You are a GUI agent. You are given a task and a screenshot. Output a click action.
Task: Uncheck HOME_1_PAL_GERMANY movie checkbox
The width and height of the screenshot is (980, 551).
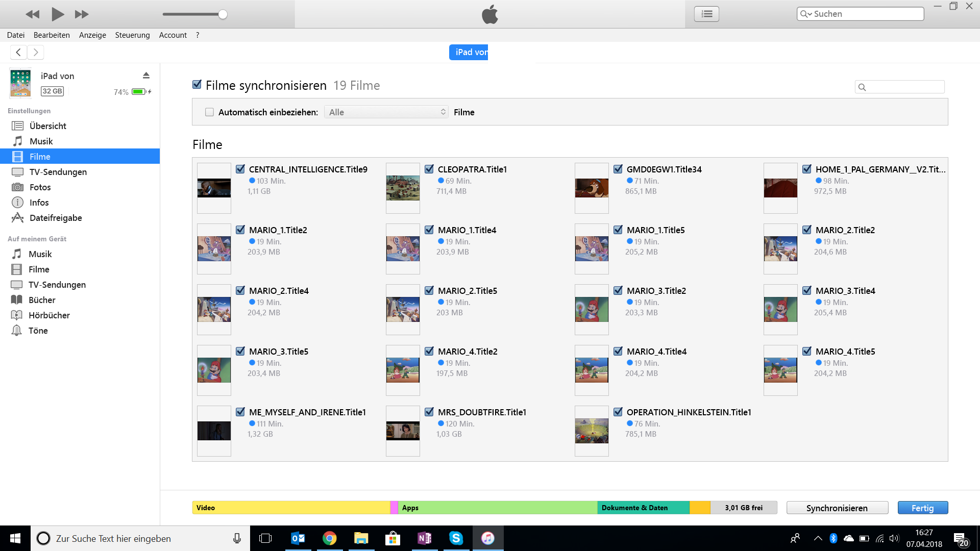click(x=807, y=169)
